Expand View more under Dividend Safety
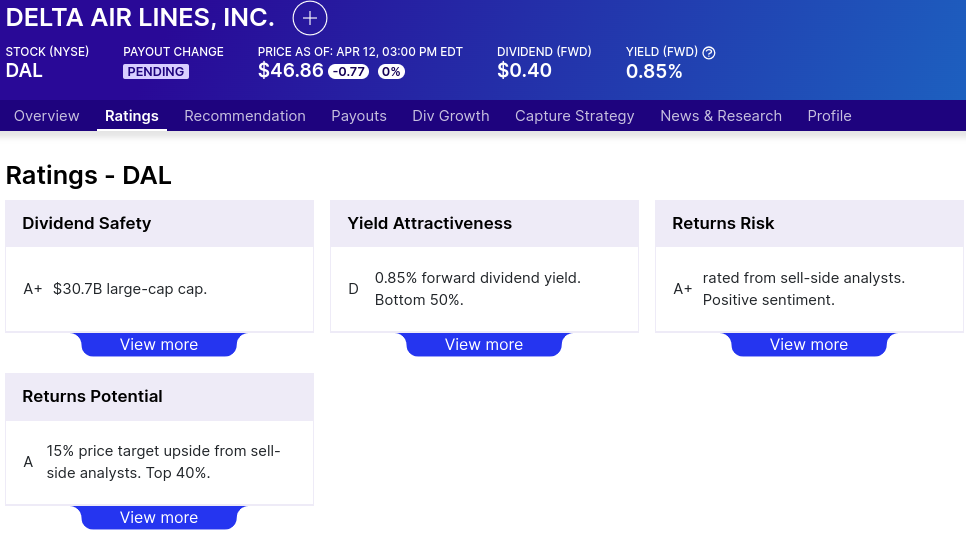 click(x=159, y=345)
